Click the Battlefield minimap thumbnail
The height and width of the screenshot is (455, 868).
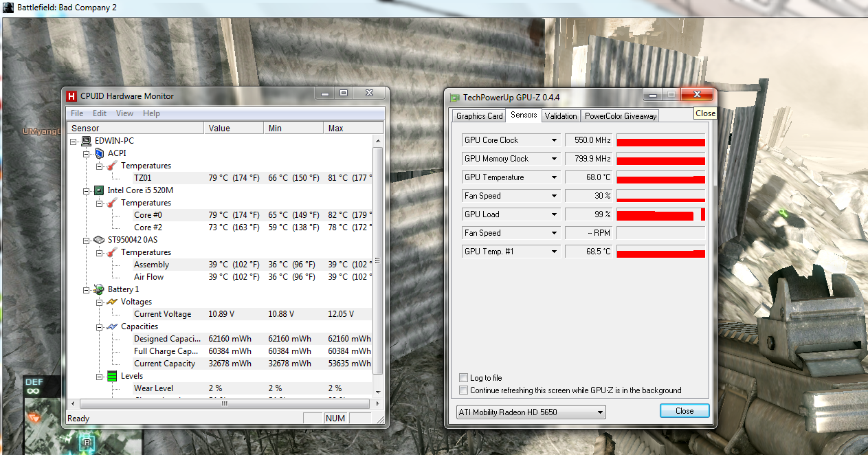[x=82, y=425]
